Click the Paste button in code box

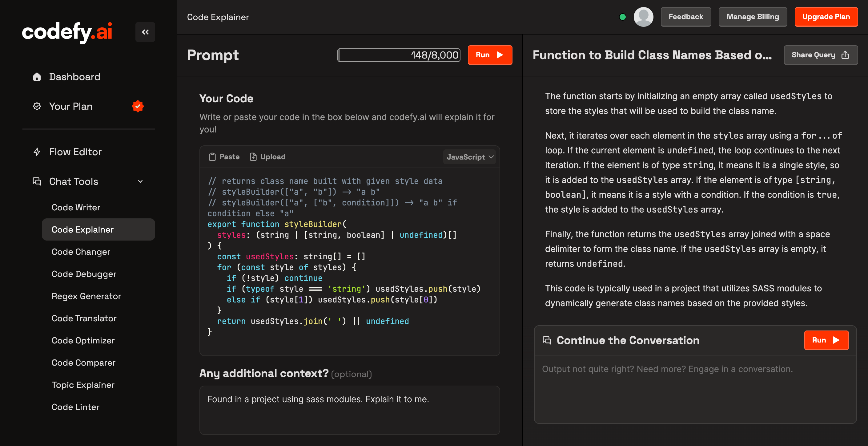pos(224,157)
